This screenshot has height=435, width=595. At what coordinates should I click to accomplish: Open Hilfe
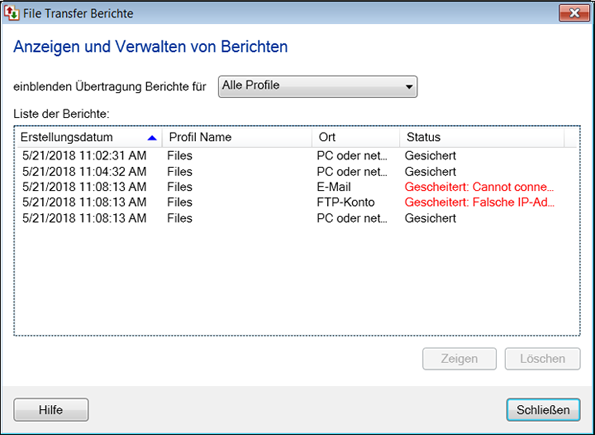point(51,410)
